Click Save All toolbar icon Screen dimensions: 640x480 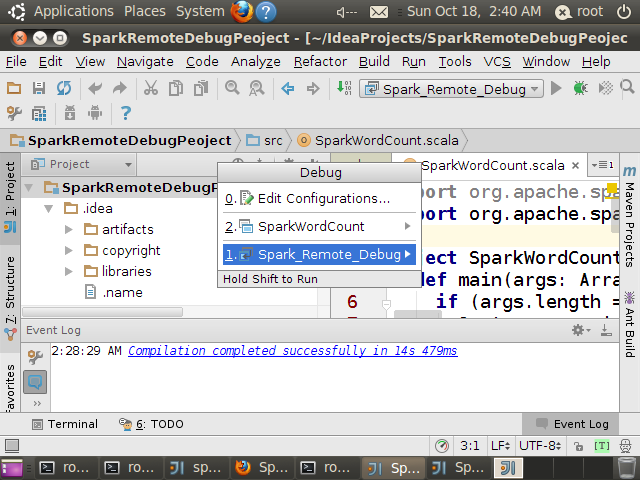(x=39, y=88)
